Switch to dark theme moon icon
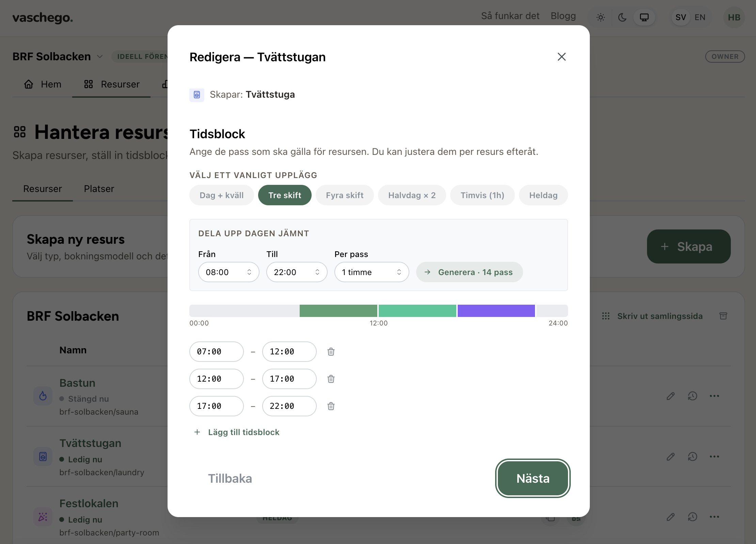The height and width of the screenshot is (544, 756). (x=623, y=17)
